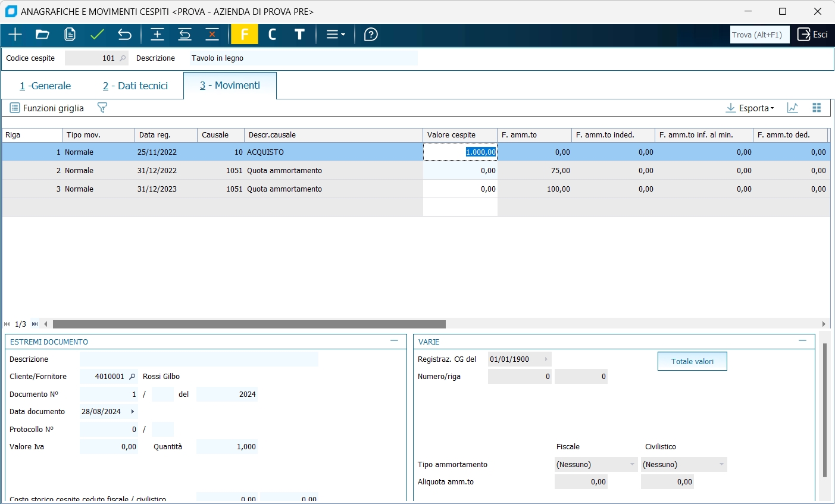Toggle the yellow F fiscal button
Screen dimensions: 835x504
(244, 35)
